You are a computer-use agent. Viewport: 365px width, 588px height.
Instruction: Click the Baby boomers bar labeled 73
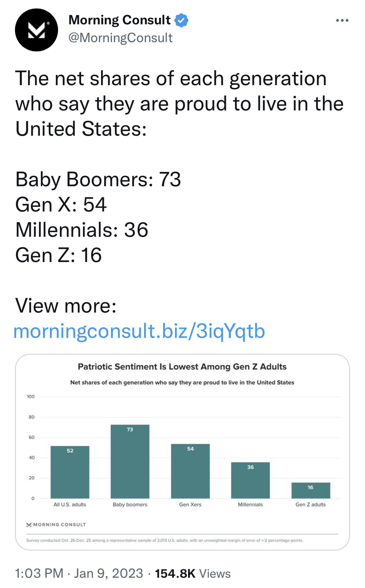pyautogui.click(x=130, y=461)
